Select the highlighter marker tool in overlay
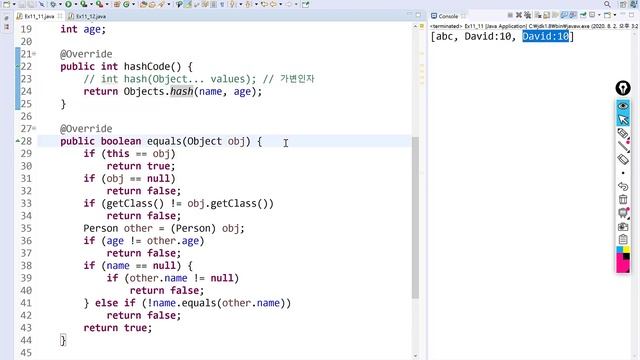640x360 pixels. [x=623, y=133]
